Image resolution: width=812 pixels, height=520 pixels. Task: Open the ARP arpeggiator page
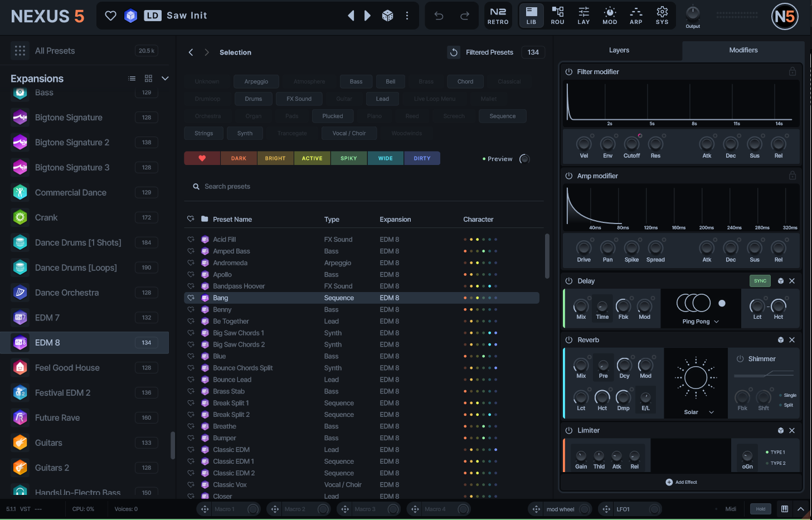pyautogui.click(x=636, y=16)
